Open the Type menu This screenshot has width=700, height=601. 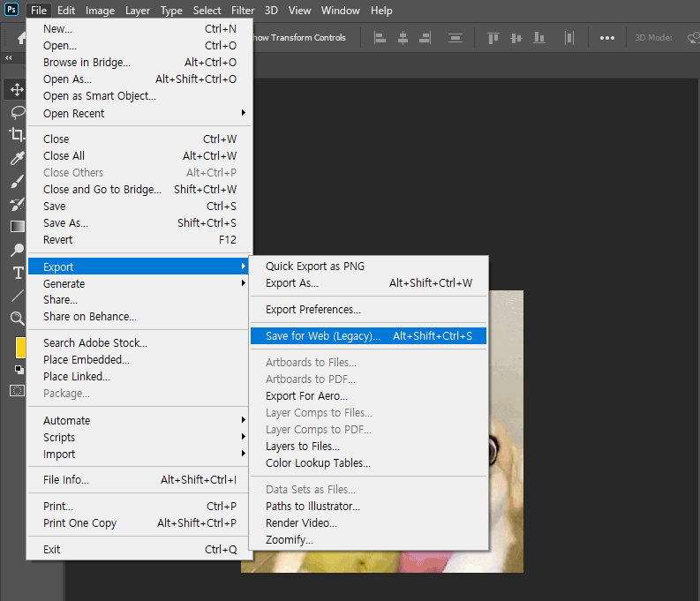[x=171, y=11]
